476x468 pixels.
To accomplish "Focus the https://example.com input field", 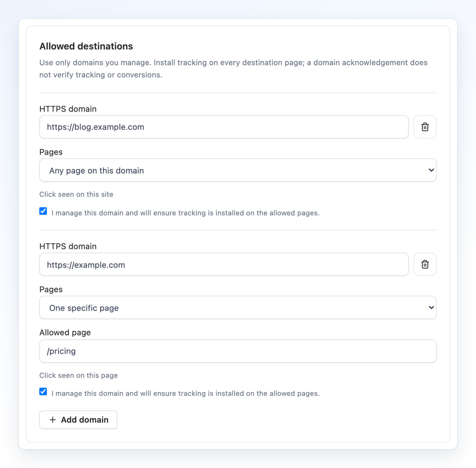I will (224, 264).
